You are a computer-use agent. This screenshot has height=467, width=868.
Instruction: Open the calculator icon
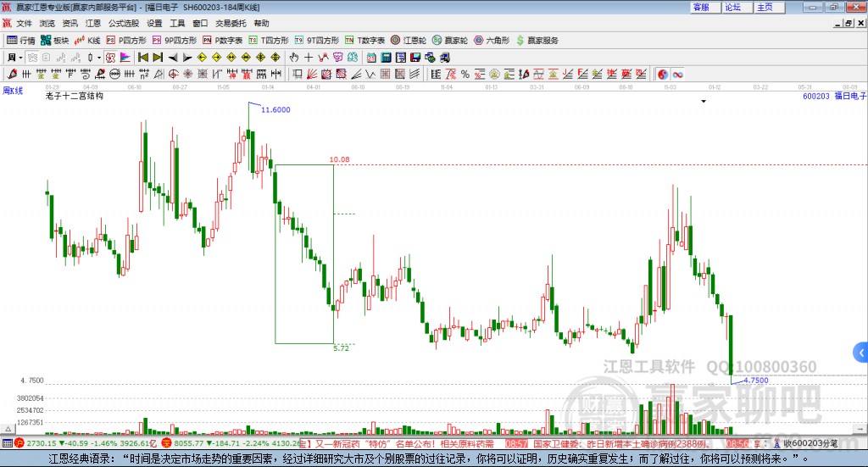(386, 58)
